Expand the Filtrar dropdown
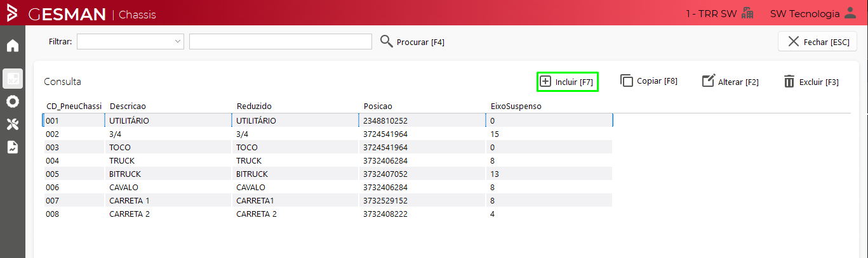The width and height of the screenshot is (868, 258). 177,42
